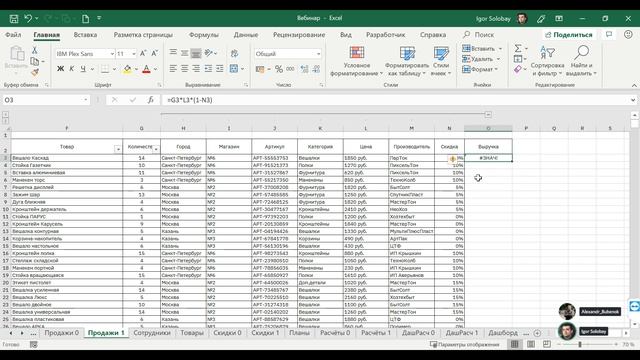Apply yellow fill color bucket

click(127, 69)
